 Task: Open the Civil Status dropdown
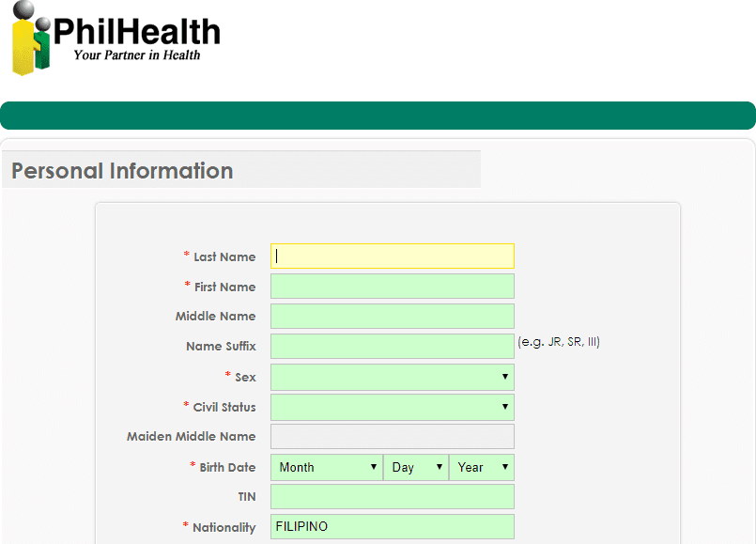coord(392,407)
